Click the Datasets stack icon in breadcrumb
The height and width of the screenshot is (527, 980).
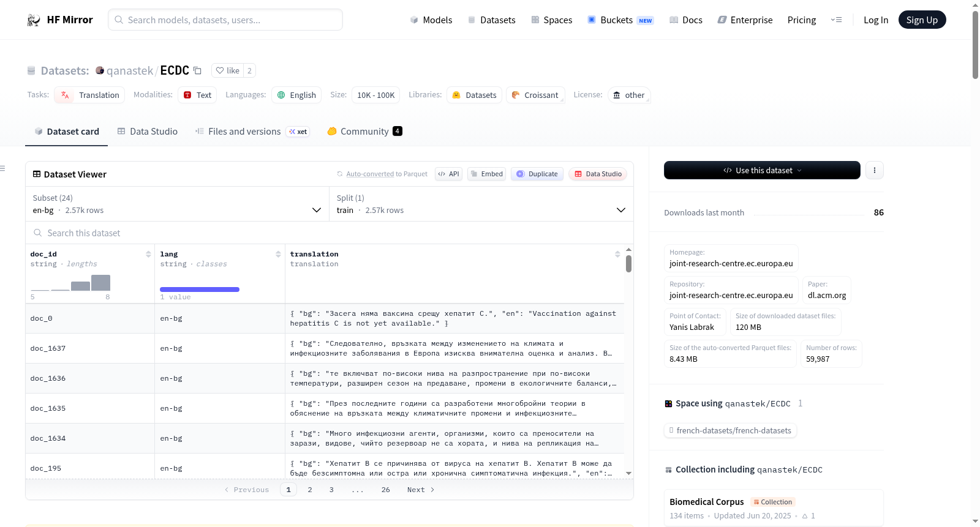pos(31,70)
